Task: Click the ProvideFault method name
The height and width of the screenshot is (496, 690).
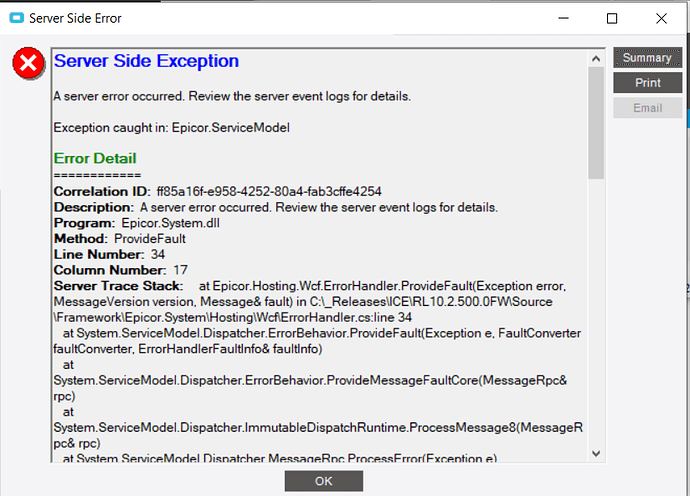Action: click(152, 239)
